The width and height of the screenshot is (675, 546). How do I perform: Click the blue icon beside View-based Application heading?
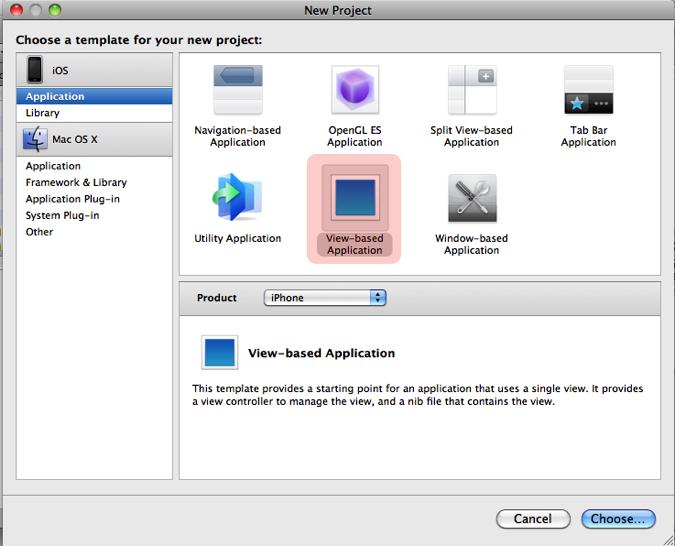220,352
